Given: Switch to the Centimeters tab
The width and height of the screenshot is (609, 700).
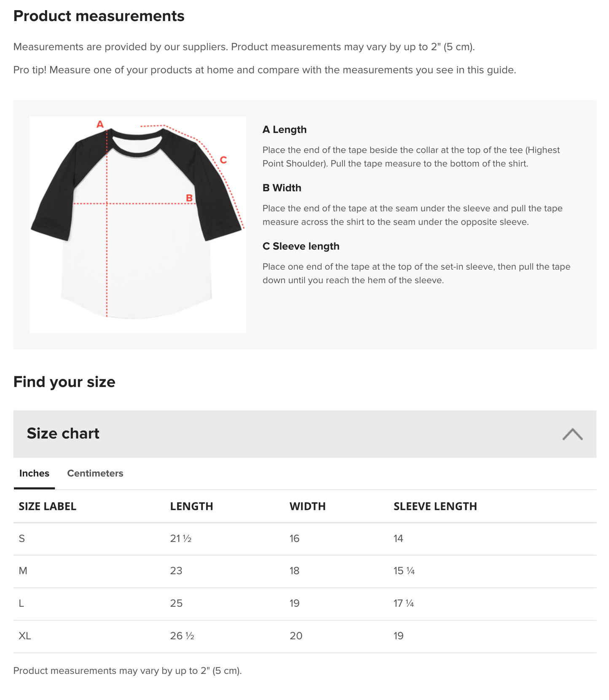Looking at the screenshot, I should pos(95,473).
